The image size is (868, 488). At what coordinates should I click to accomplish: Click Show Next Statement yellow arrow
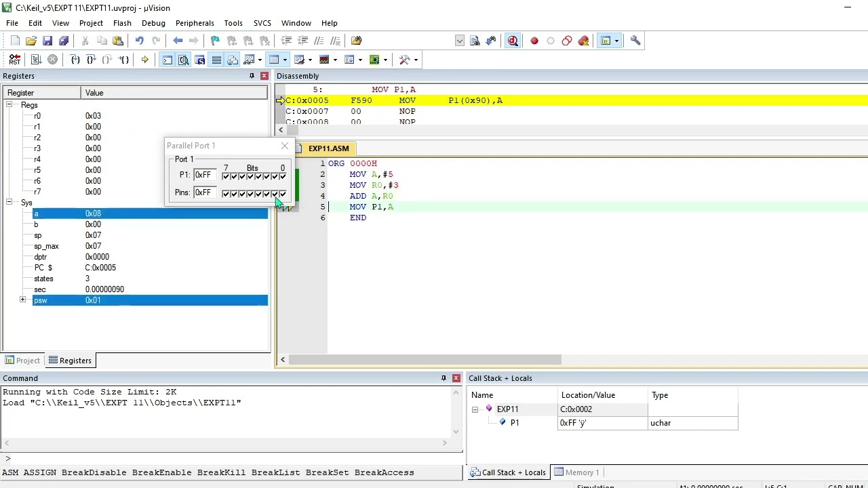(x=144, y=60)
